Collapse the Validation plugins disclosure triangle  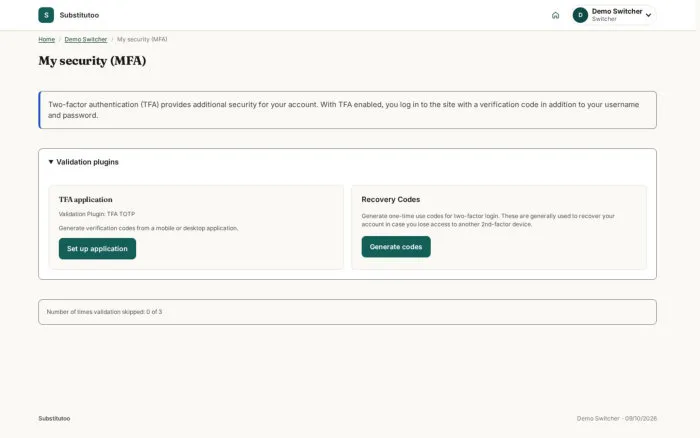(51, 162)
